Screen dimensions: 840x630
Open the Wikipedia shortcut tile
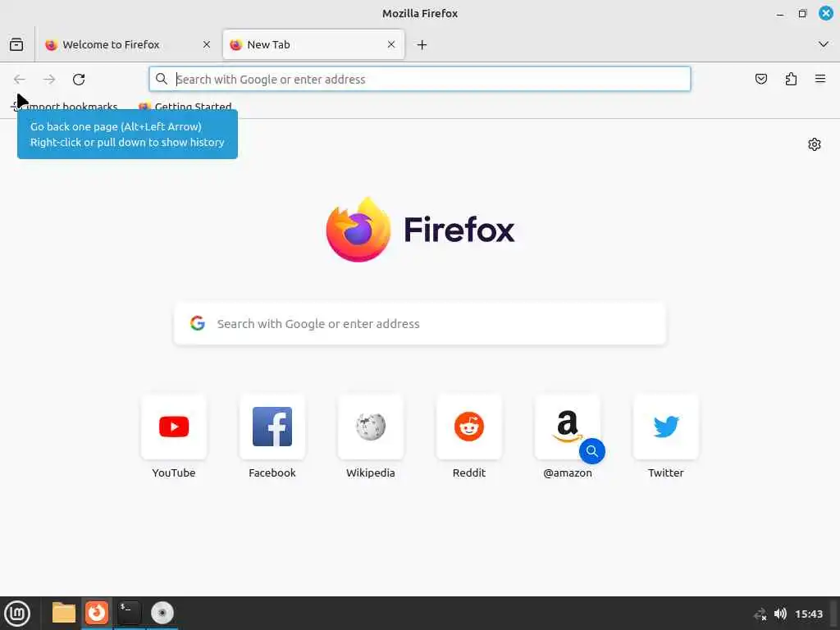point(370,427)
